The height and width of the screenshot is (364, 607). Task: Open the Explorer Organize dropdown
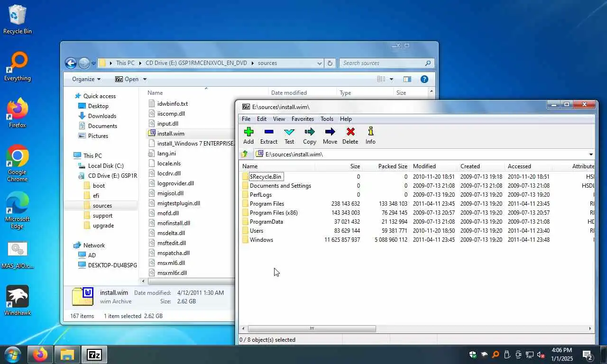pyautogui.click(x=86, y=79)
